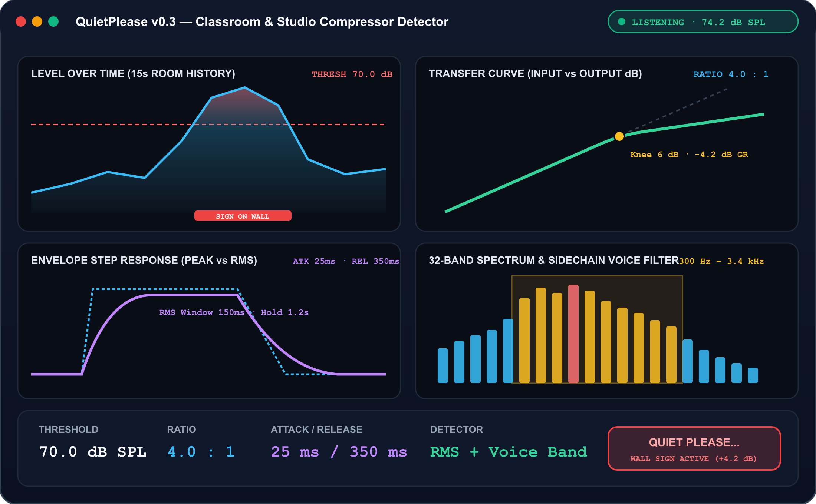Click the first blue spectrum bar on left
816x504 pixels.
(x=443, y=366)
